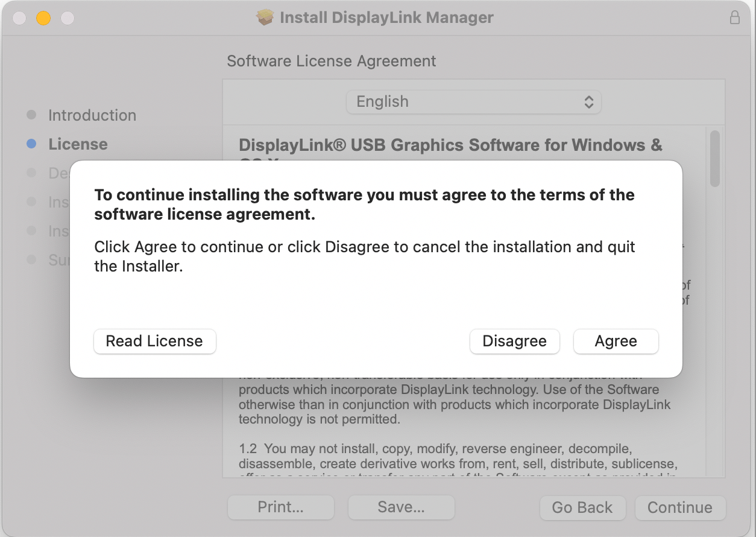The image size is (756, 537).
Task: Click Print to print the license agreement
Action: 280,507
